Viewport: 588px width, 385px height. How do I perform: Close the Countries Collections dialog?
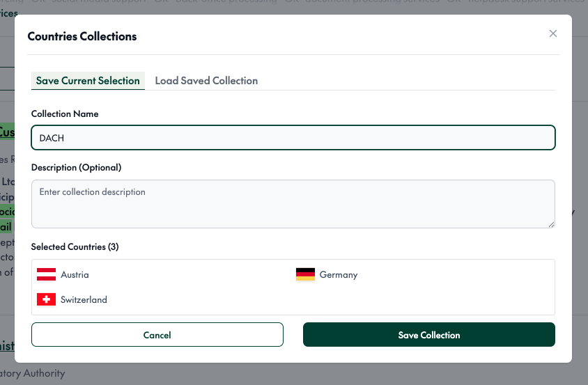pos(553,33)
